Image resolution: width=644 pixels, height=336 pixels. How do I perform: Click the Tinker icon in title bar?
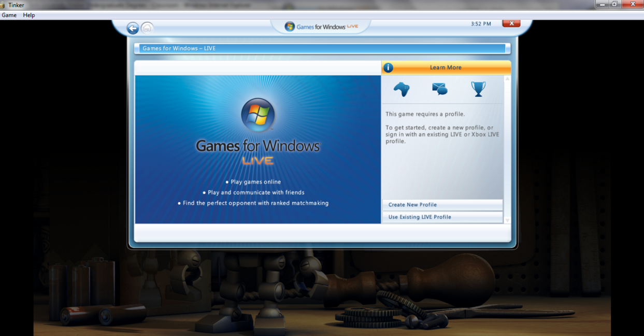(x=3, y=5)
